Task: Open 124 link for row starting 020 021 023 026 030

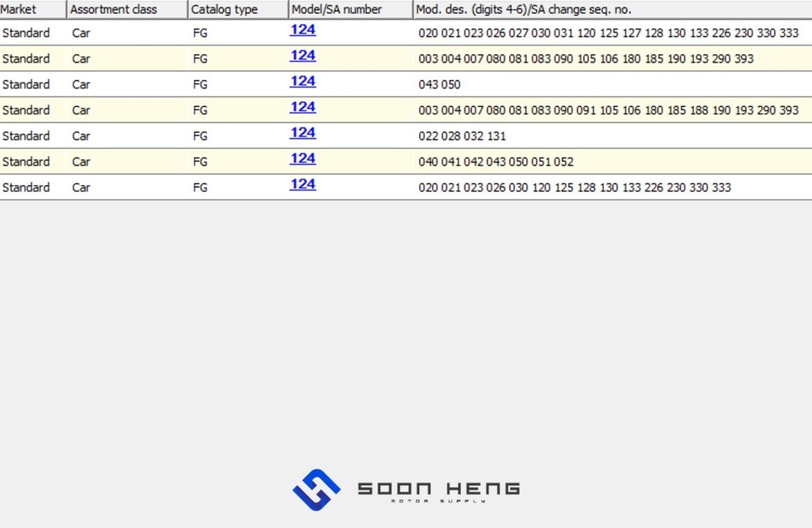Action: [303, 185]
